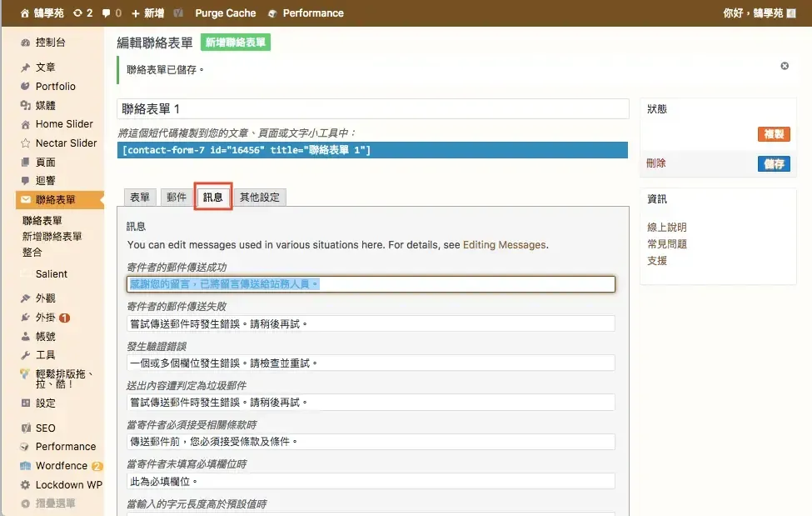Click the orange 複製 button

click(x=775, y=134)
